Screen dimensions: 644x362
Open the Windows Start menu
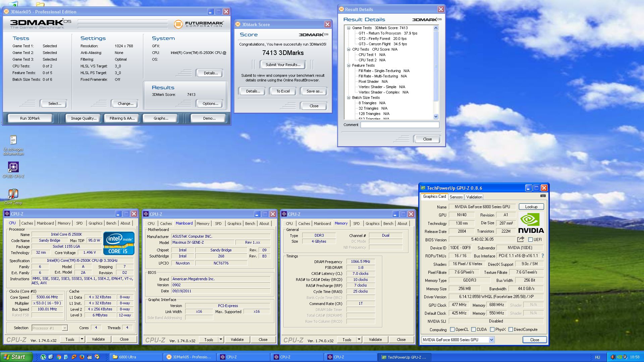[x=16, y=357]
